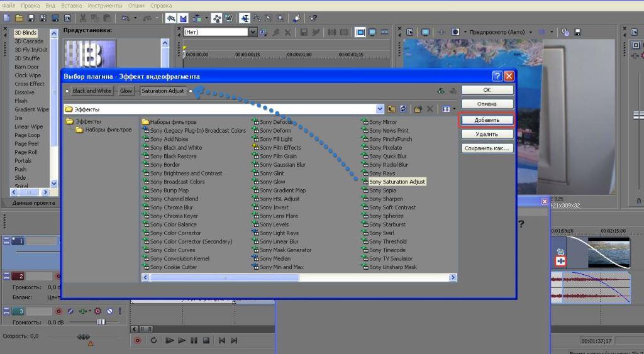Select Наборы фильтров in folder tree
This screenshot has height=354, width=644.
pos(108,130)
